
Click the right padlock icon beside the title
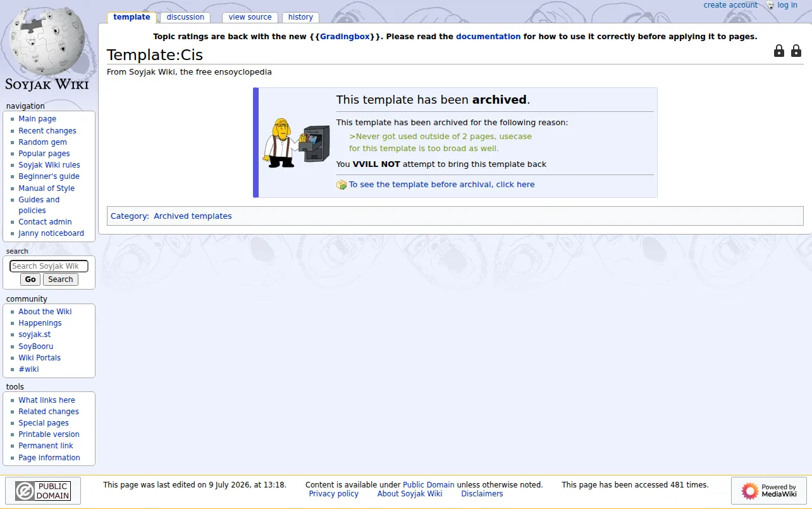(796, 51)
